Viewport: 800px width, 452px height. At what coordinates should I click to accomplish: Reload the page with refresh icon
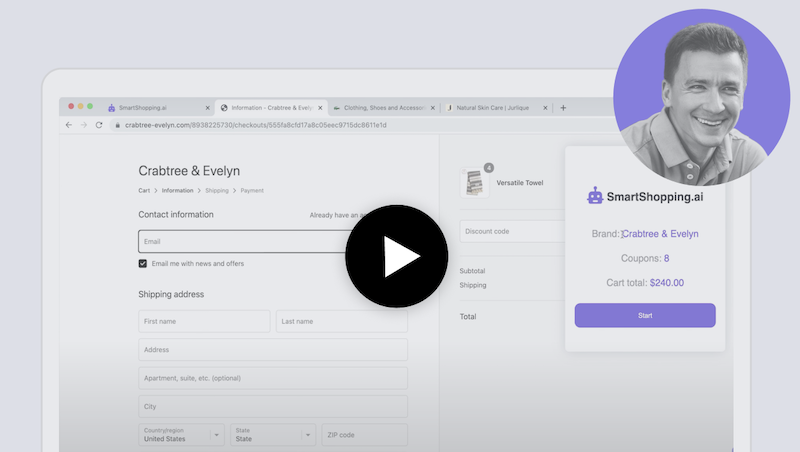tap(99, 125)
